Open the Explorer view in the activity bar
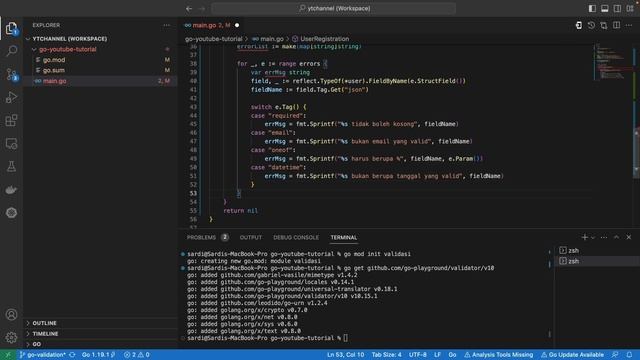This screenshot has height=360, width=640. pyautogui.click(x=11, y=28)
